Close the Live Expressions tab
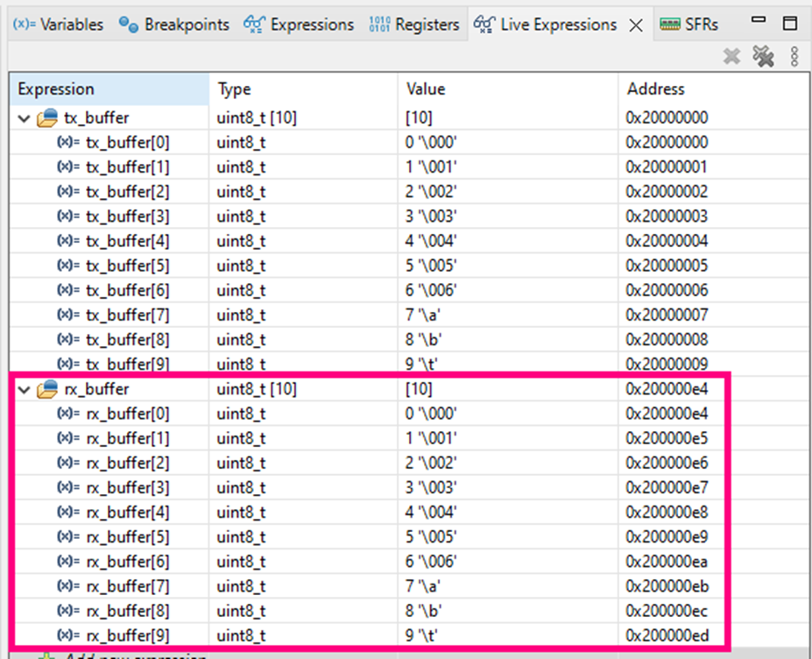The height and width of the screenshot is (659, 812). pyautogui.click(x=635, y=24)
